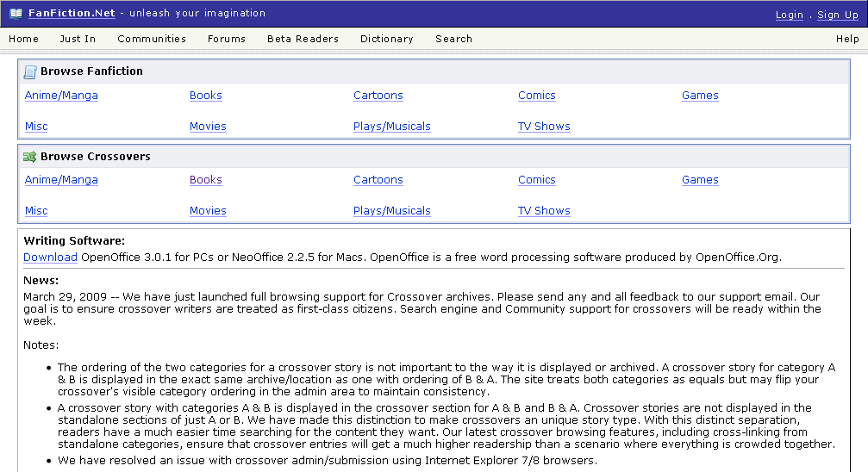Image resolution: width=868 pixels, height=472 pixels.
Task: Open Misc under Browse Crossovers
Action: (x=36, y=211)
